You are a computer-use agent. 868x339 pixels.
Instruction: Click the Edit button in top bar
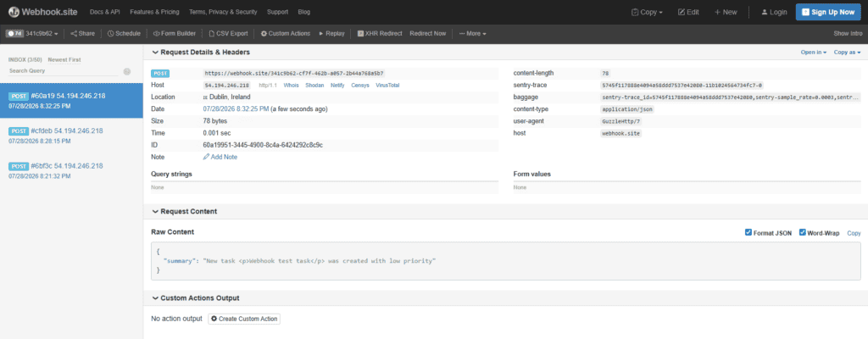click(688, 12)
